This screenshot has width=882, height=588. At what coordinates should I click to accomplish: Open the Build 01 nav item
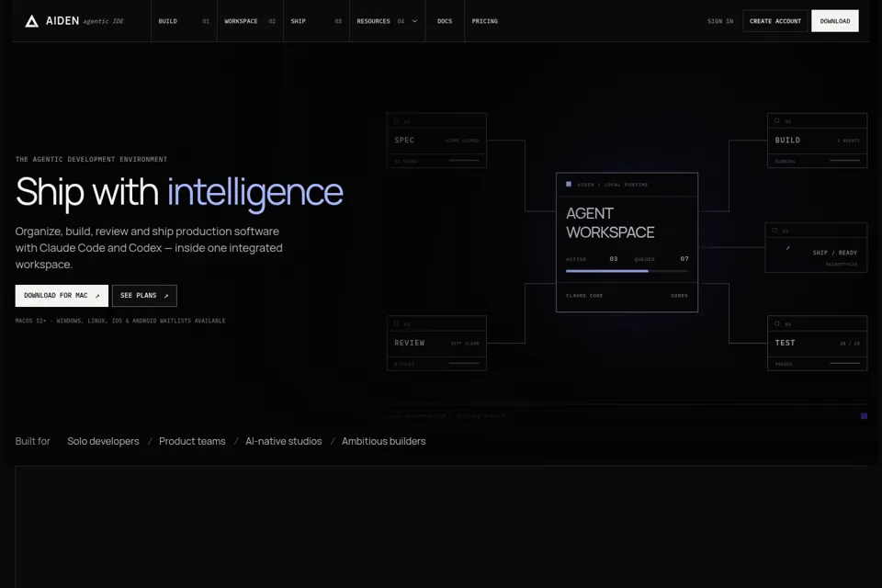tap(184, 21)
